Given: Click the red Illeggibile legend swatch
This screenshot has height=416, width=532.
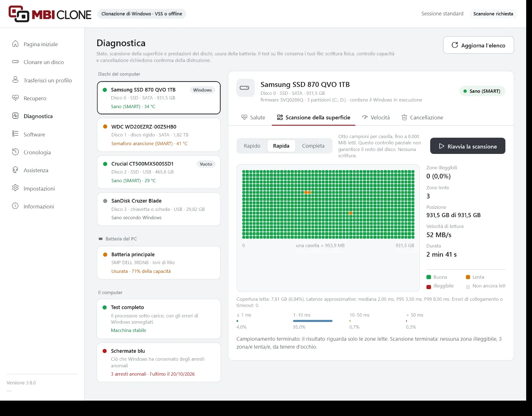Looking at the screenshot, I should [x=429, y=287].
